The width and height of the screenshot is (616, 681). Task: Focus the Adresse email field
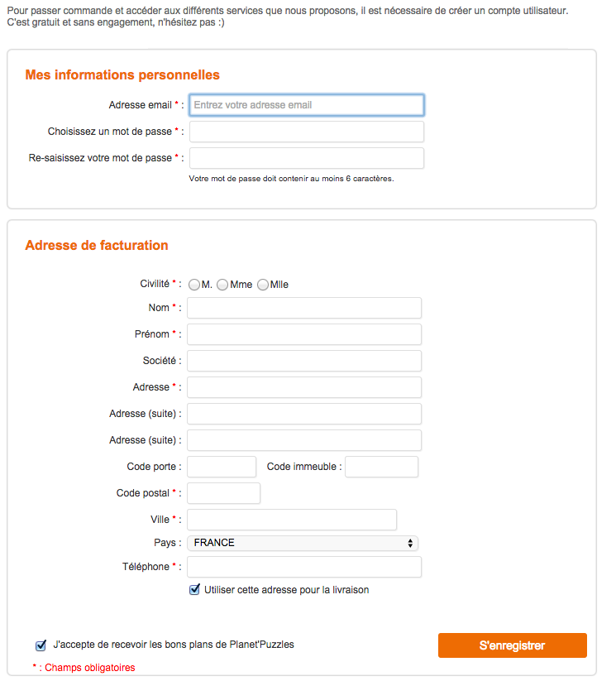tap(307, 105)
